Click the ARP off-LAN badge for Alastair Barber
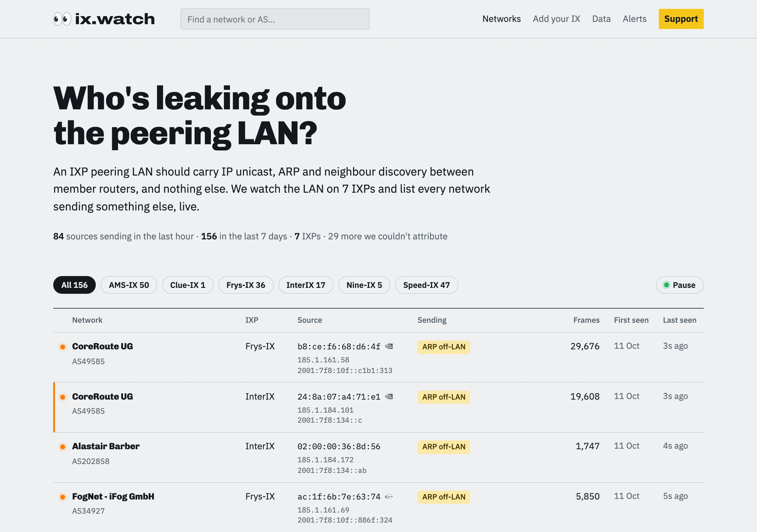This screenshot has width=757, height=532. click(x=444, y=447)
